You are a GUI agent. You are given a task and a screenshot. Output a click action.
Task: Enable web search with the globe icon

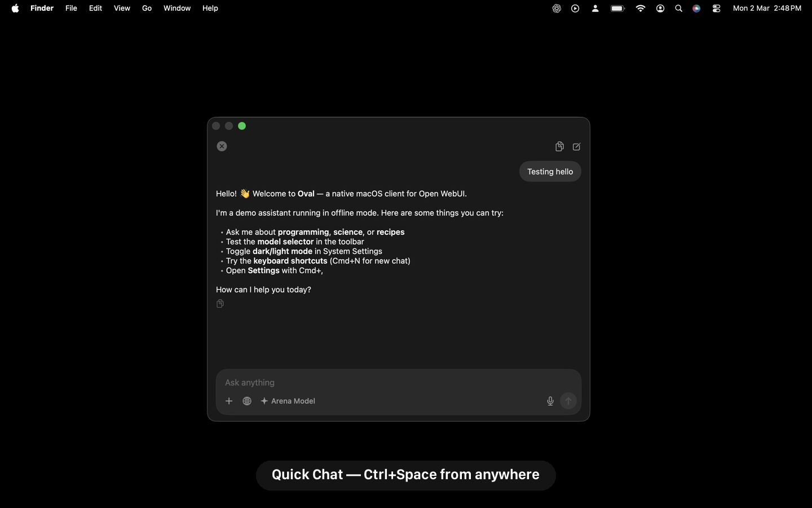[x=246, y=401]
